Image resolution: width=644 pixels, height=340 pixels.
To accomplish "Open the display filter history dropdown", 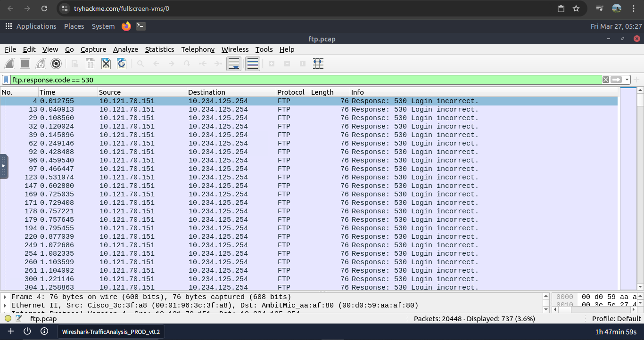I will coord(627,80).
